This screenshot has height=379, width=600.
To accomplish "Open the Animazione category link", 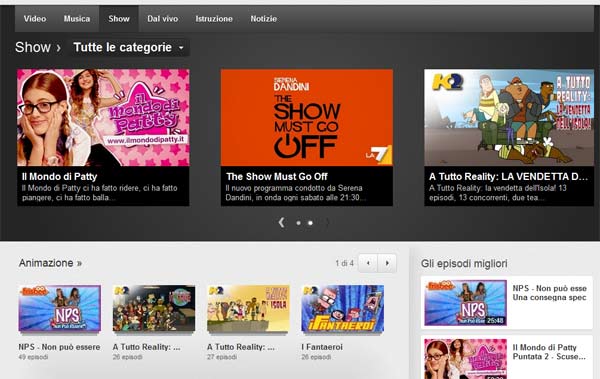I will pos(50,263).
